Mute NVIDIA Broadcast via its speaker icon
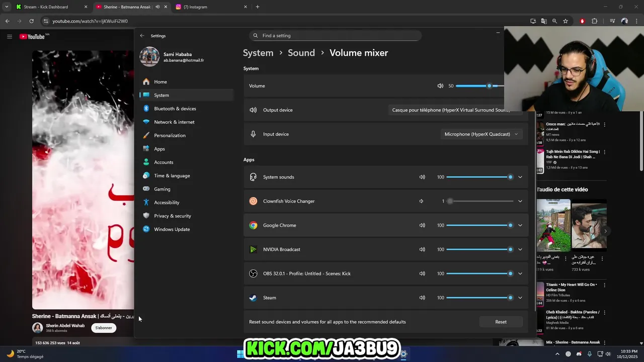The width and height of the screenshot is (644, 362). pos(422,249)
